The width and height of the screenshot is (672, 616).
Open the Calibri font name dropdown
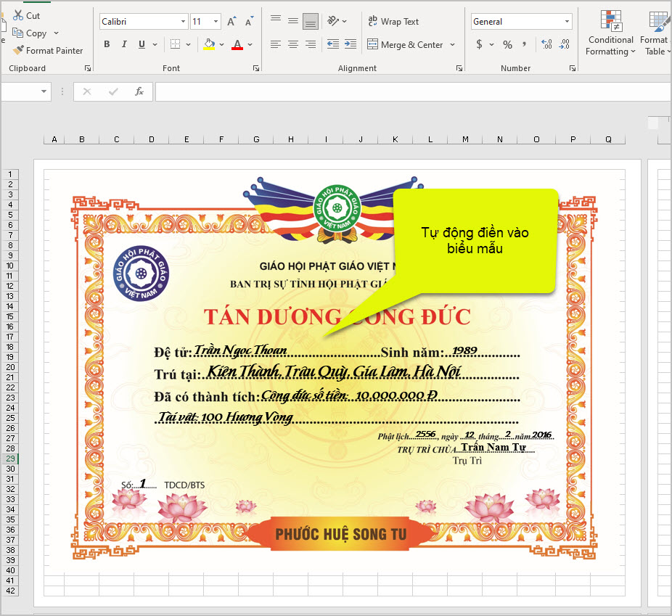click(183, 22)
